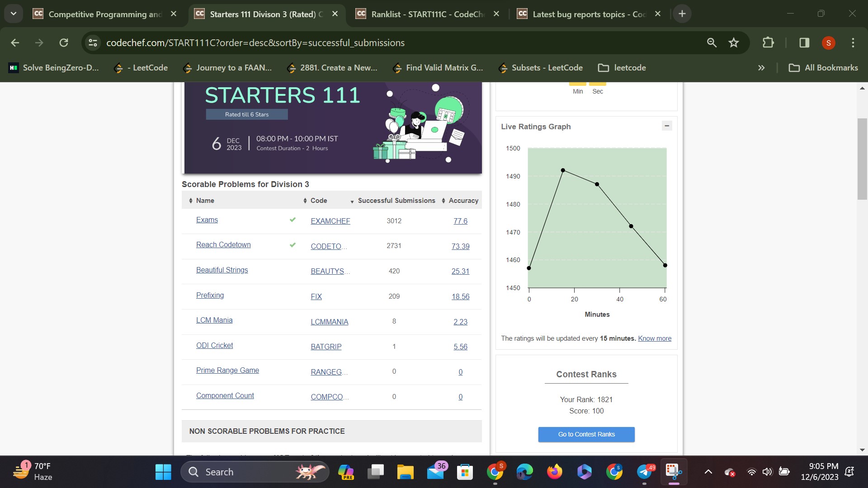The width and height of the screenshot is (868, 488).
Task: Click the Go to Contest Ranks button
Action: coord(586,434)
